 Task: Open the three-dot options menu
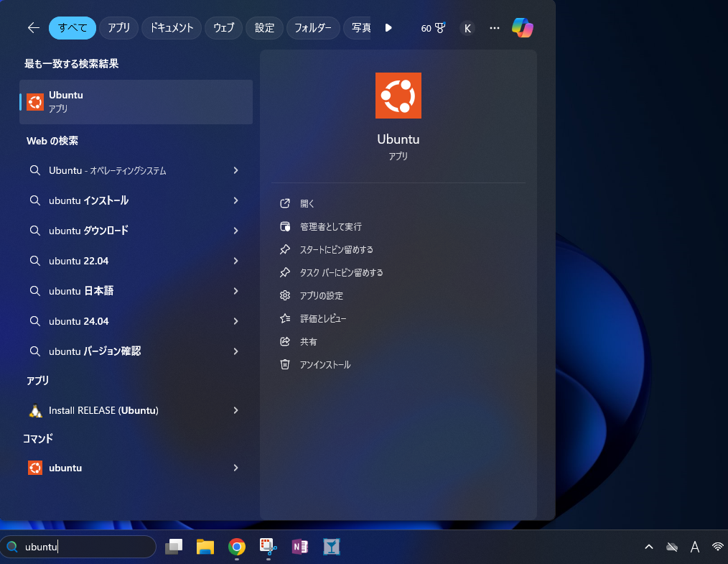coord(495,28)
